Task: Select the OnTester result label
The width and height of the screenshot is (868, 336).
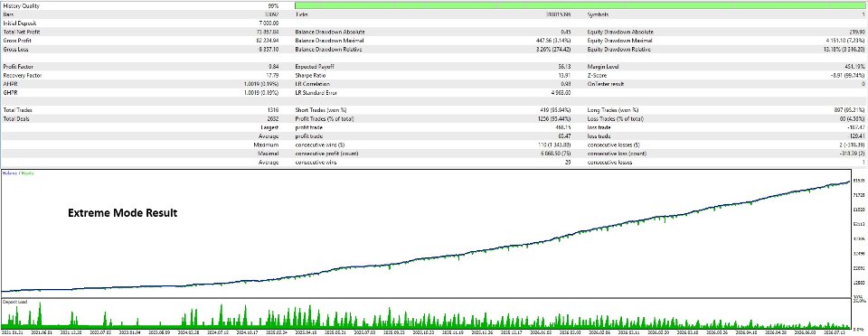Action: (x=605, y=85)
